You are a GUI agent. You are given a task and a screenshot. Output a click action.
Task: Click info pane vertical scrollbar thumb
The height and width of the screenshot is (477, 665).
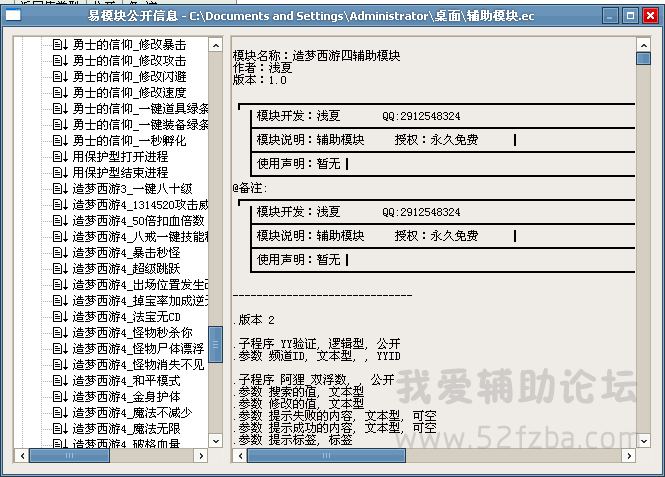click(643, 59)
